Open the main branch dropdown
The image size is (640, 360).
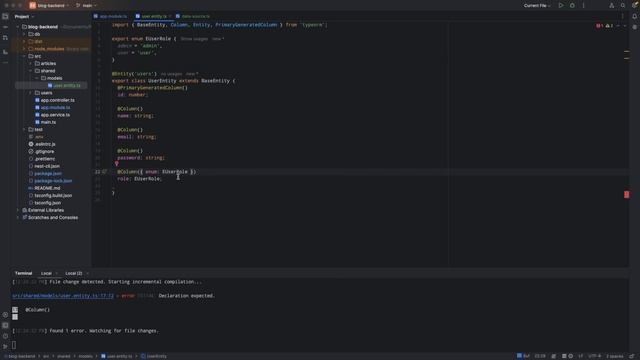[x=87, y=6]
